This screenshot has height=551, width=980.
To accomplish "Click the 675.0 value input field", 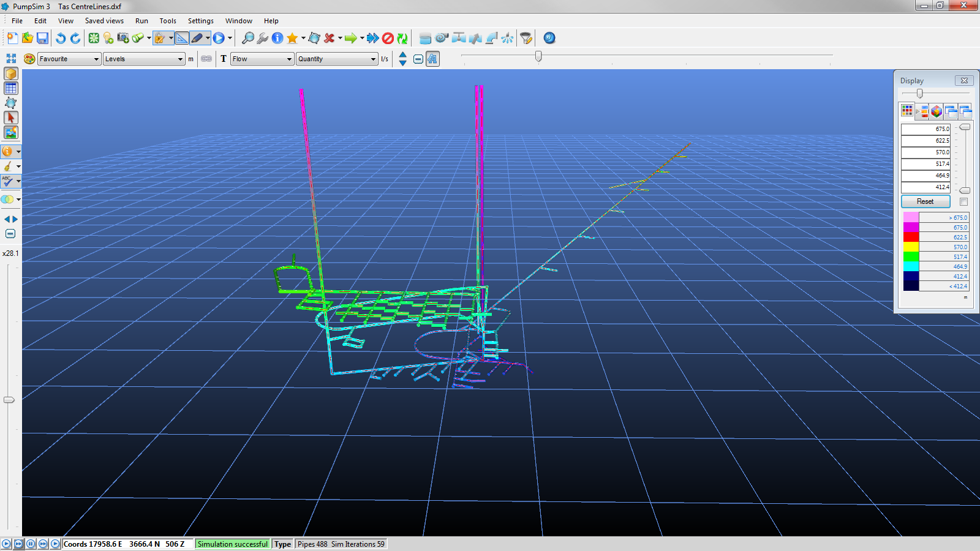I will tap(925, 129).
